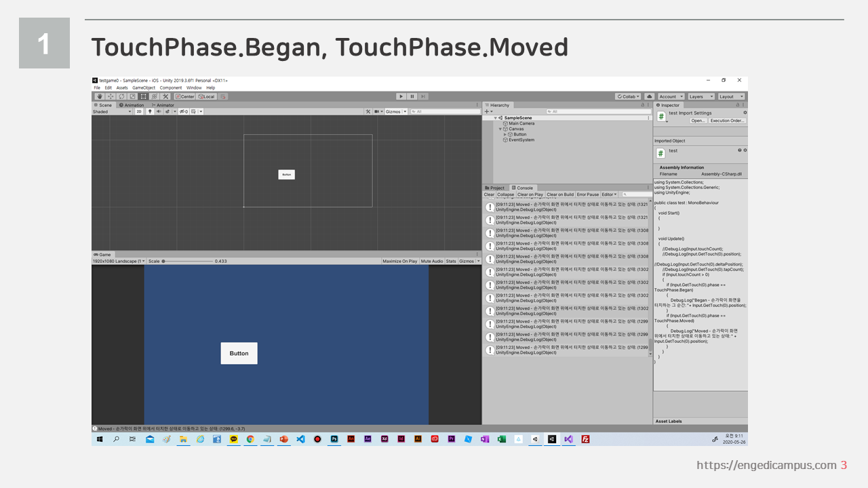Toggle Center pivot mode button
Screen dimensions: 868x488
[x=184, y=97]
